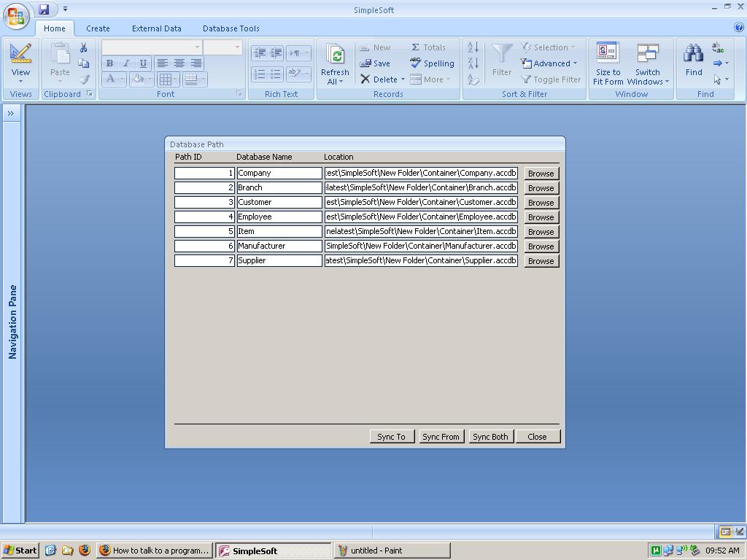Click Toggle Filter
The width and height of the screenshot is (747, 560).
click(551, 79)
